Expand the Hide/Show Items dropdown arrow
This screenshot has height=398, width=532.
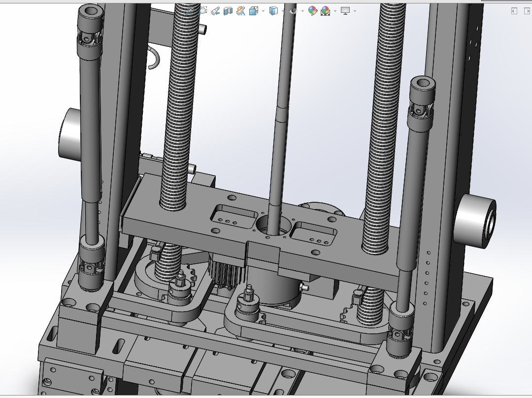(x=302, y=11)
